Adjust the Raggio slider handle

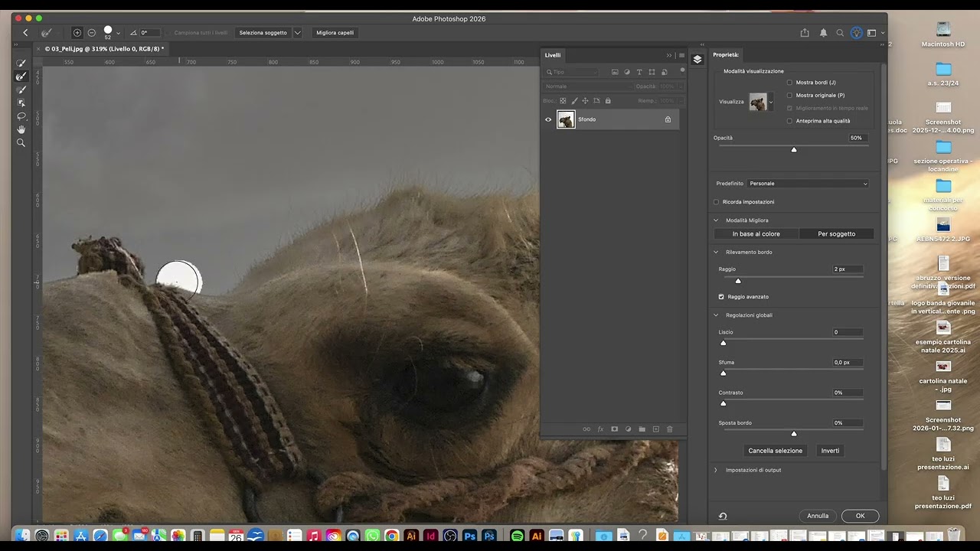[738, 281]
